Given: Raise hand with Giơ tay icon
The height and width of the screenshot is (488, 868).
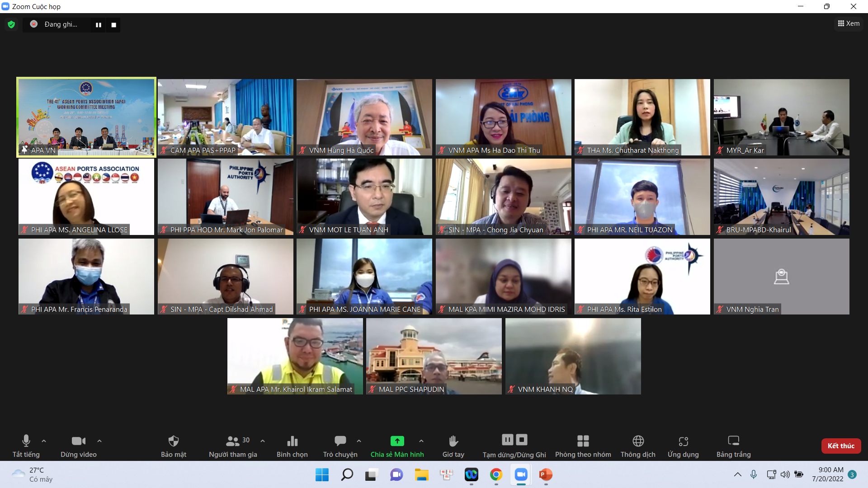Looking at the screenshot, I should click(x=453, y=446).
